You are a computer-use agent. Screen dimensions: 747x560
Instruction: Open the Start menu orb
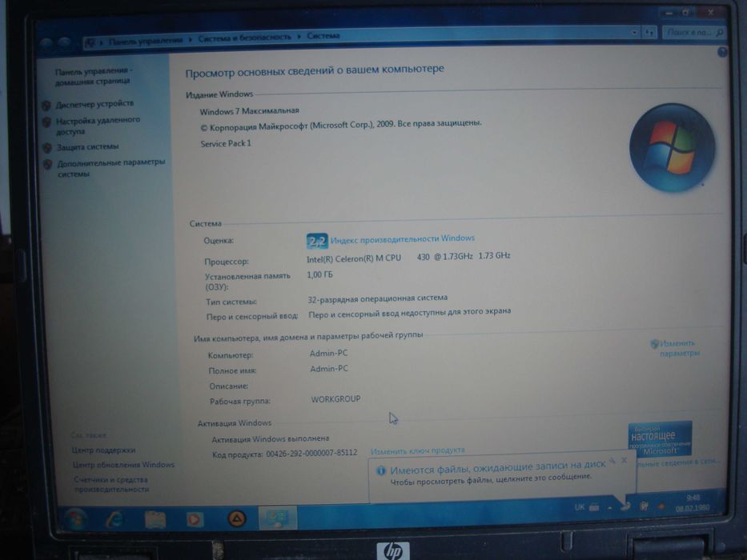(x=76, y=519)
